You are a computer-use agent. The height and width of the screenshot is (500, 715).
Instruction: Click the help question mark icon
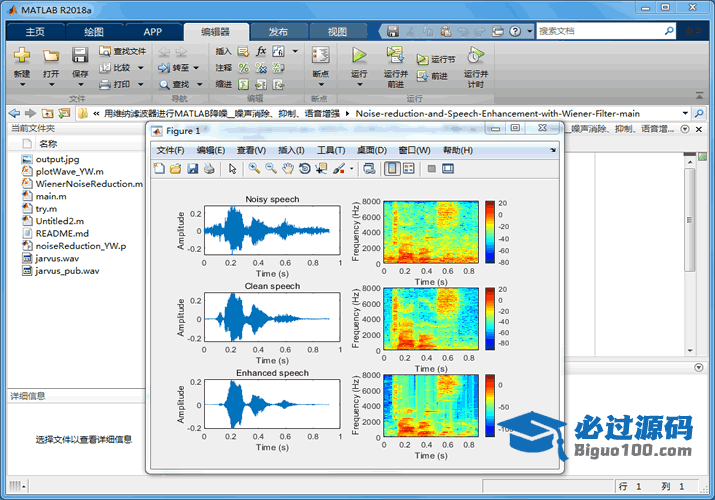tap(515, 31)
